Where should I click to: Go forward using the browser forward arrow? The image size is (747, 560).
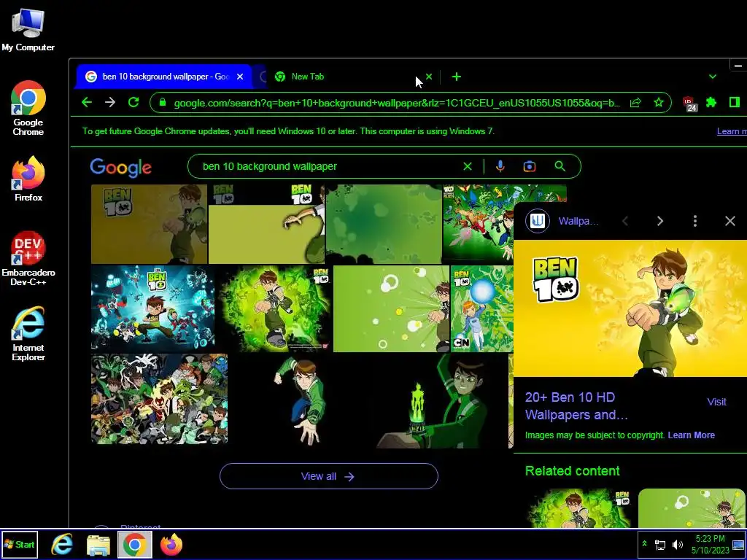point(110,102)
